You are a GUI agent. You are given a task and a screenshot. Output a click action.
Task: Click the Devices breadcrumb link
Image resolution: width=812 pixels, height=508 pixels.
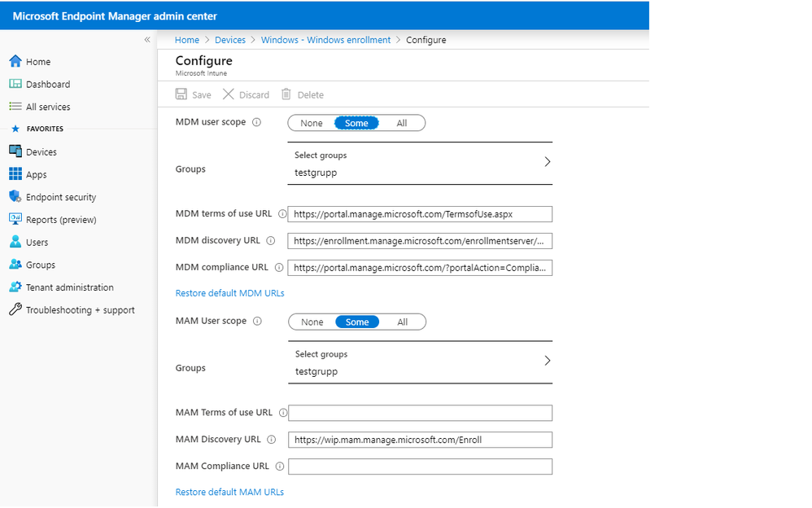point(229,40)
